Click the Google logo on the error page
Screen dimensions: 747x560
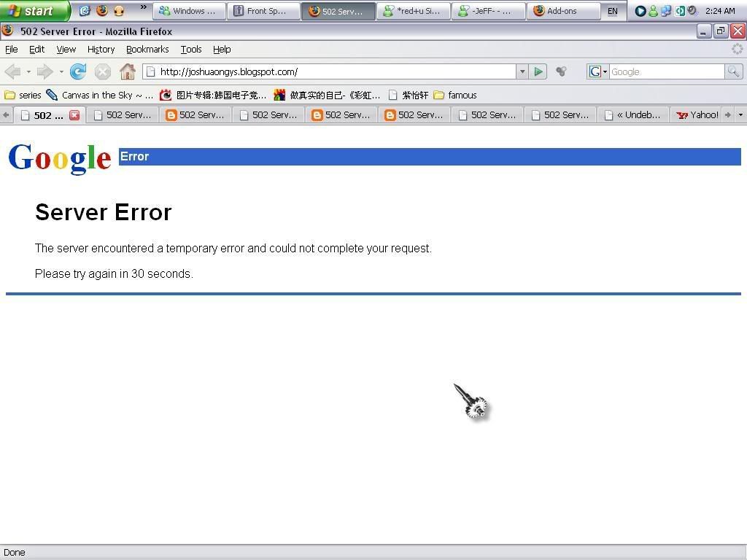pyautogui.click(x=60, y=158)
